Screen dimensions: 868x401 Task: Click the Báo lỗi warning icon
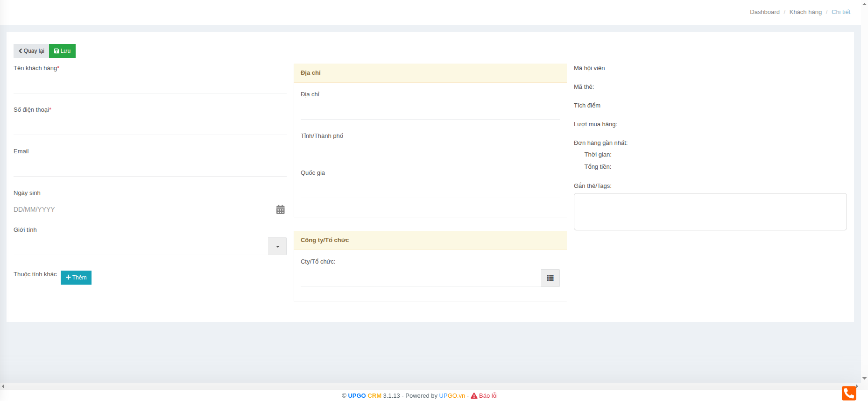point(474,396)
